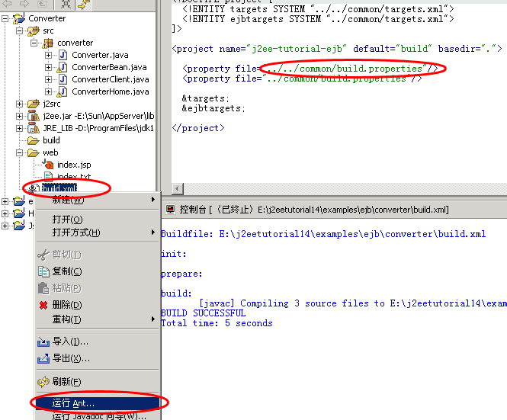Open the 新建(W) submenu
This screenshot has height=420, width=507.
click(98, 200)
